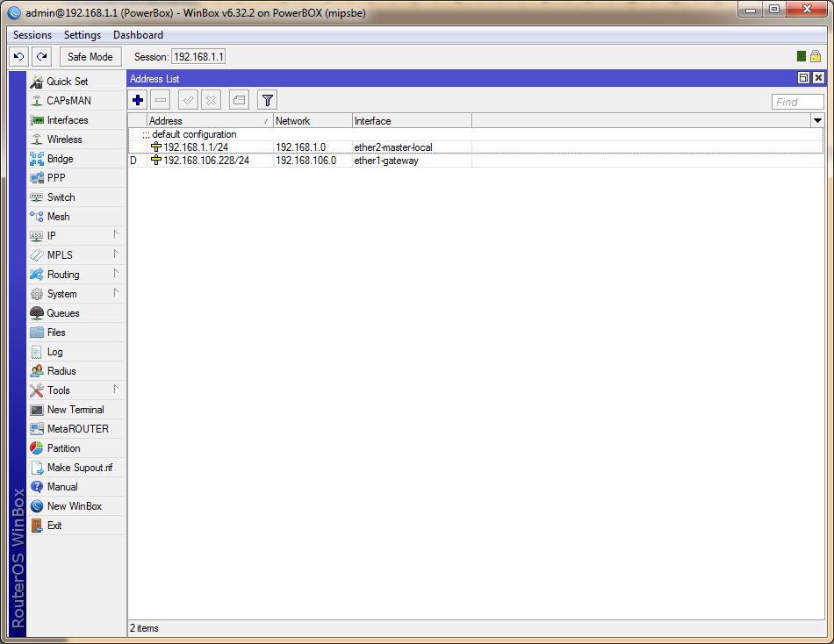834x644 pixels.
Task: Open New Terminal from sidebar
Action: point(75,410)
